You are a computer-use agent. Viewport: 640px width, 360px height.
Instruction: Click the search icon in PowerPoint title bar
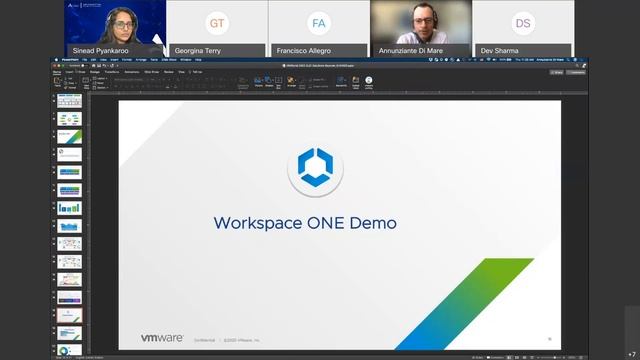(577, 65)
